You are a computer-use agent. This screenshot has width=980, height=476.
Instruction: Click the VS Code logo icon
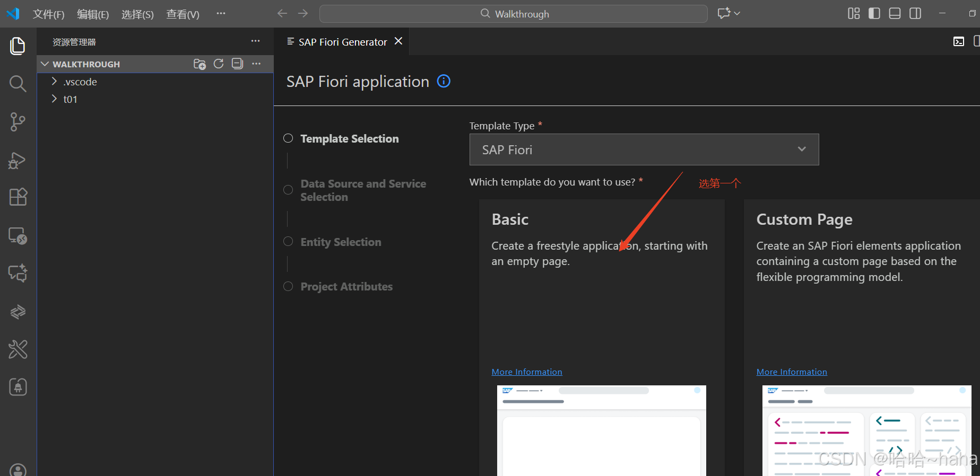(13, 14)
